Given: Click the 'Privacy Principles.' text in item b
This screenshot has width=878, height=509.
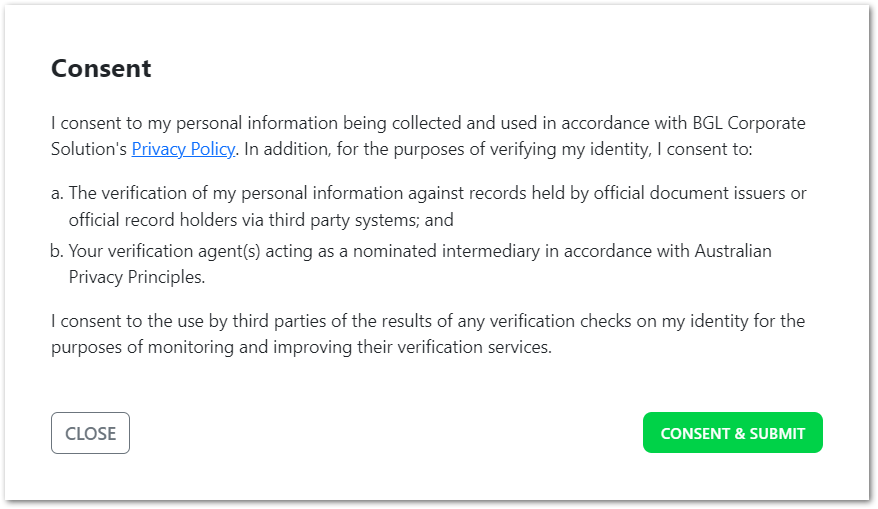Looking at the screenshot, I should click(137, 277).
